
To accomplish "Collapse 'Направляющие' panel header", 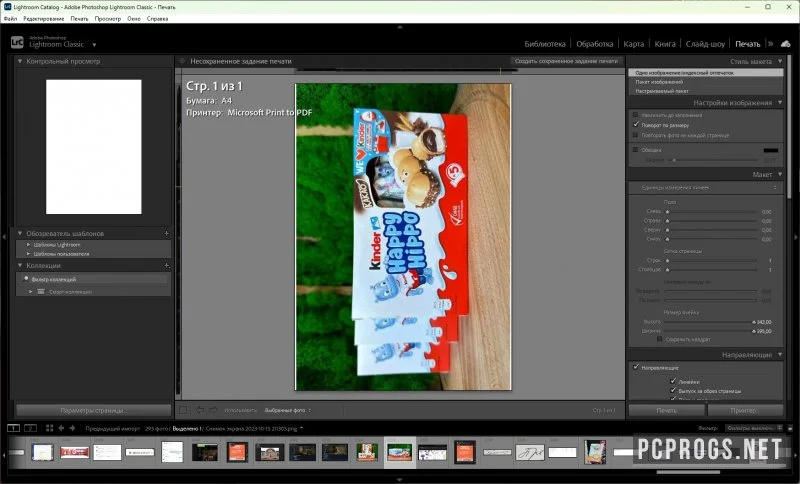I will click(x=780, y=354).
